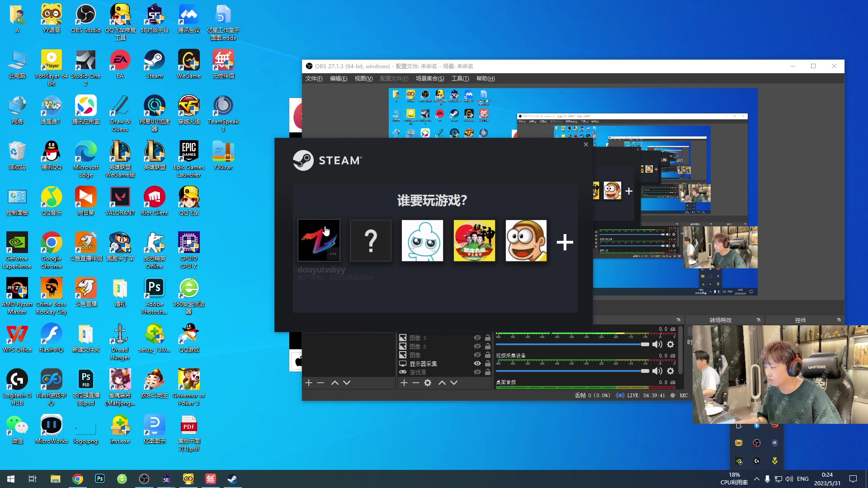Click Logitech G icon in tray overflow
Viewport: 868px width, 488px height.
(757, 461)
